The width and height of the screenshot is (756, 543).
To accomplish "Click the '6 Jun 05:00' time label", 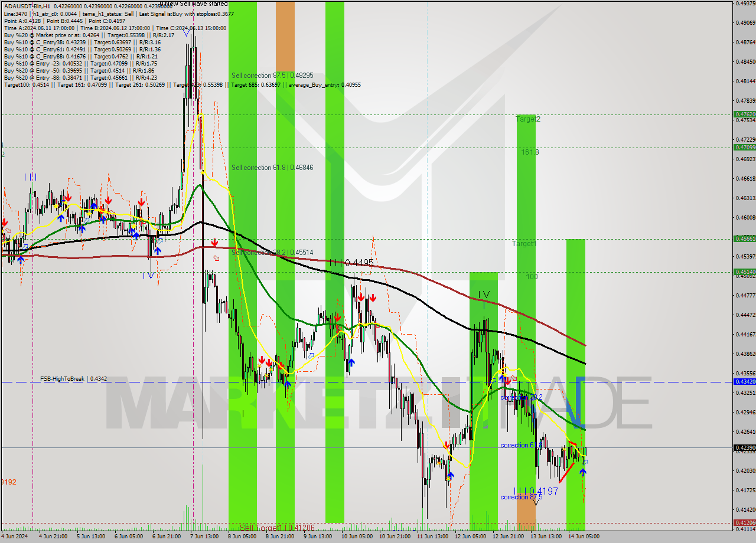I will click(x=128, y=537).
